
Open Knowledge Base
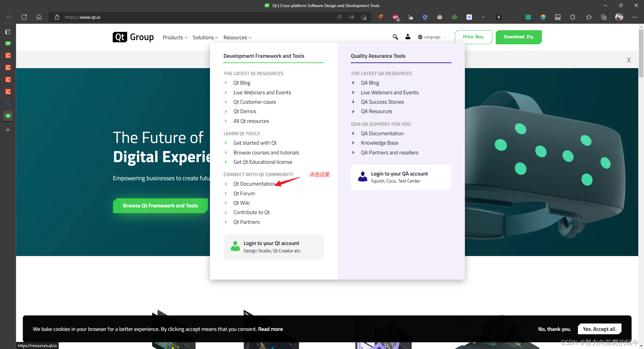coord(380,143)
